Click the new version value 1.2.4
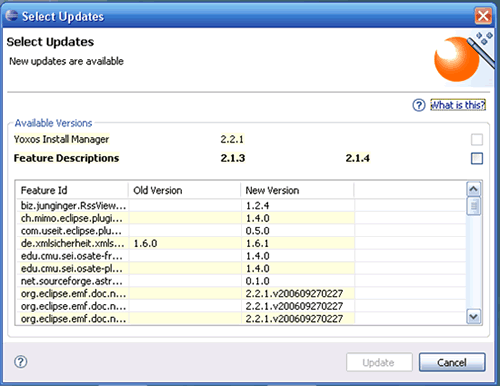The height and width of the screenshot is (386, 500). click(x=257, y=206)
